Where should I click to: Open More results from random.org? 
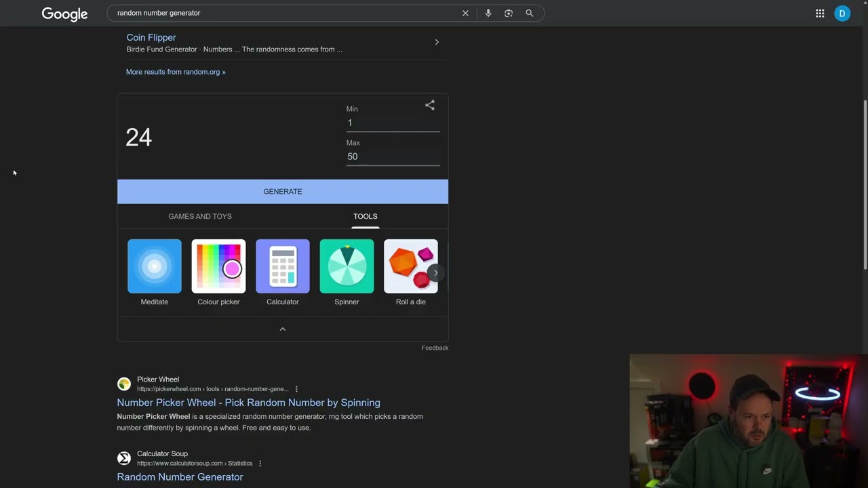pyautogui.click(x=176, y=72)
